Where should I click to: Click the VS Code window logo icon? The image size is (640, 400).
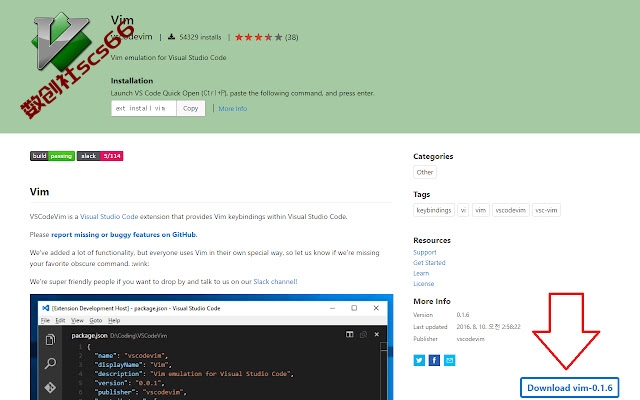coord(46,308)
